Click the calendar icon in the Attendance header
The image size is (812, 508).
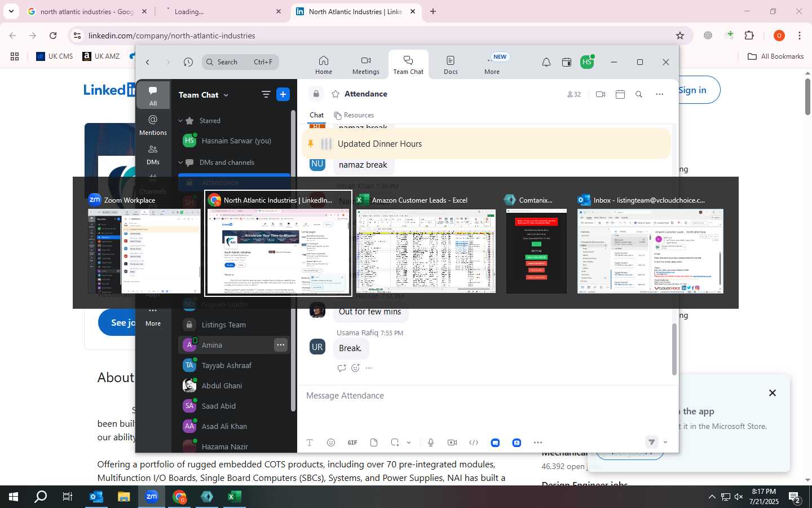(x=620, y=94)
